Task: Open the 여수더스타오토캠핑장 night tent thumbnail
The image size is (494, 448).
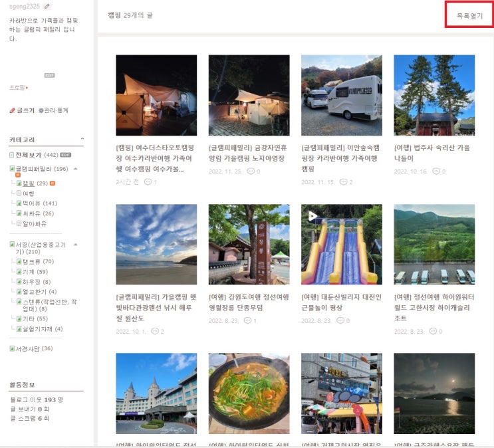Action: coord(156,96)
